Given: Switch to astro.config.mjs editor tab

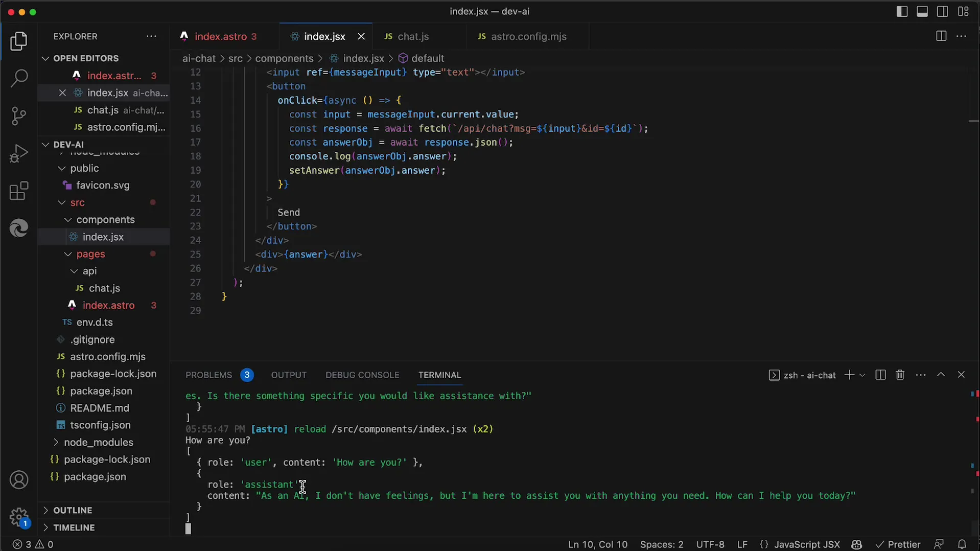Looking at the screenshot, I should 528,36.
